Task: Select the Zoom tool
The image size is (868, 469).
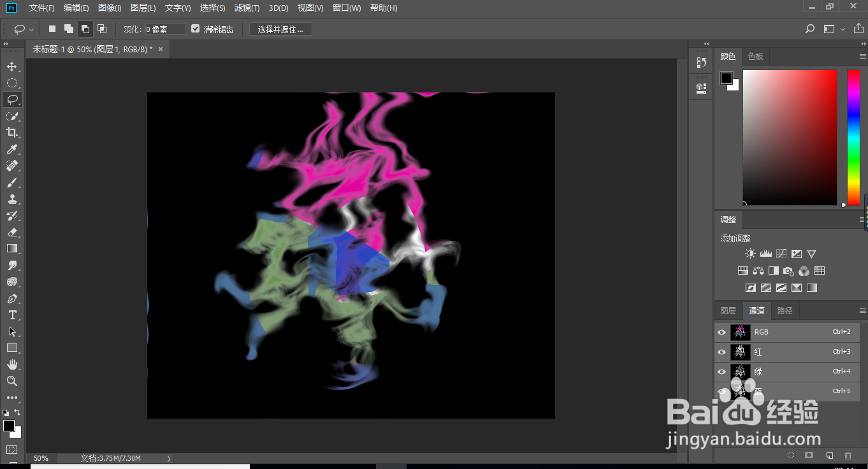Action: (11, 381)
